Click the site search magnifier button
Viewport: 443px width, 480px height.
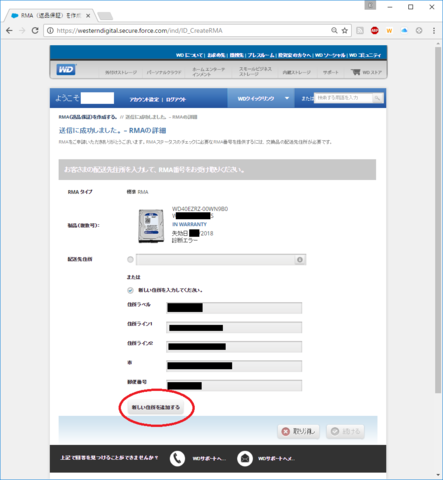pos(377,98)
